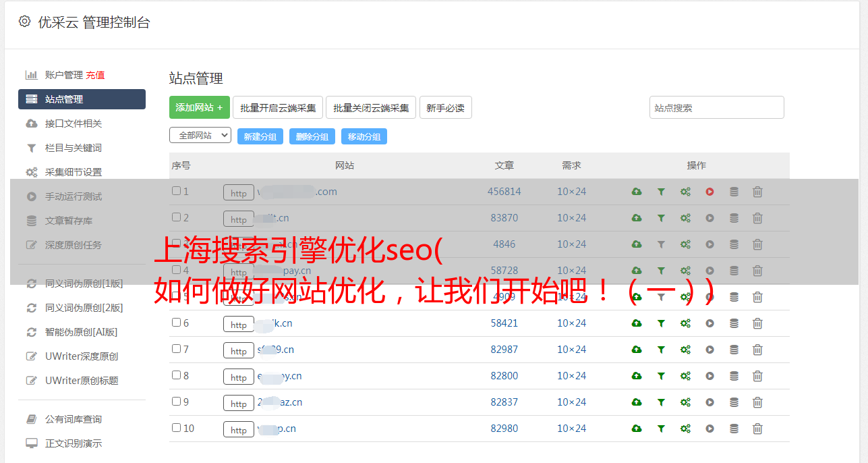Image resolution: width=868 pixels, height=463 pixels.
Task: Click the 新手必读 button
Action: pos(445,107)
